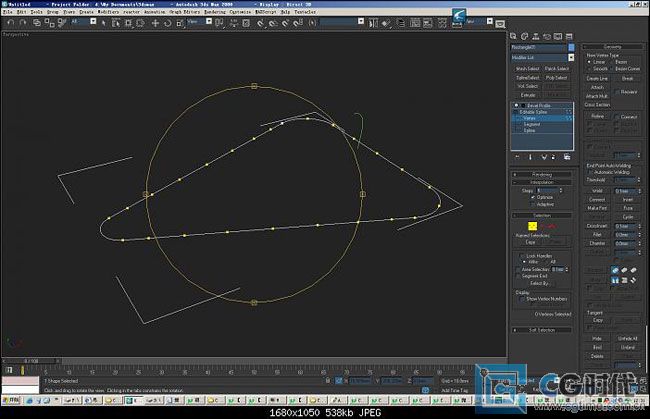Select the Bezier Corner vertex type radio
The width and height of the screenshot is (650, 419).
tap(611, 68)
